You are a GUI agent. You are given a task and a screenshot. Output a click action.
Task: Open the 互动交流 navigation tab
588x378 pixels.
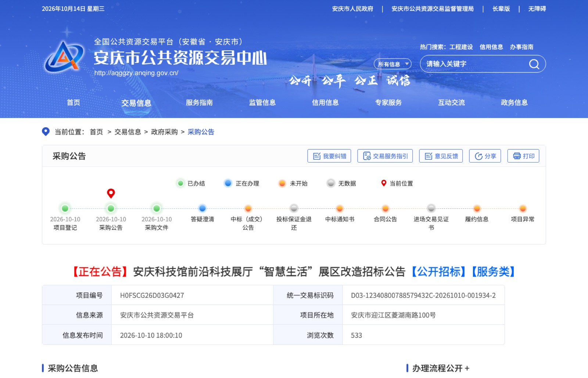[451, 103]
